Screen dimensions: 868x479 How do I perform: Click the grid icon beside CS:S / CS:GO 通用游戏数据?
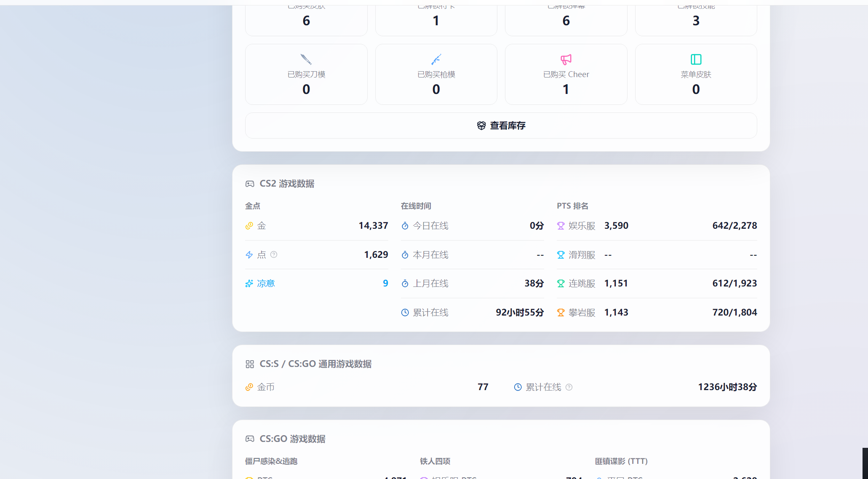tap(250, 364)
